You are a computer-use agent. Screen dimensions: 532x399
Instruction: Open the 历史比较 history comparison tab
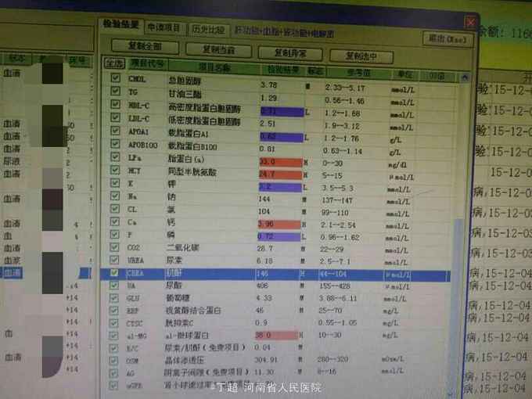point(207,29)
